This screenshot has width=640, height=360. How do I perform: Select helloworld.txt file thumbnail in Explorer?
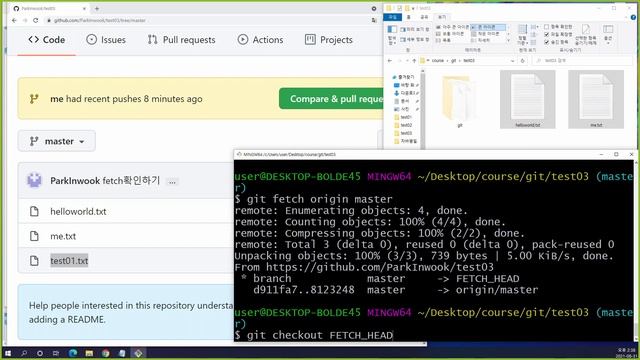click(x=527, y=100)
